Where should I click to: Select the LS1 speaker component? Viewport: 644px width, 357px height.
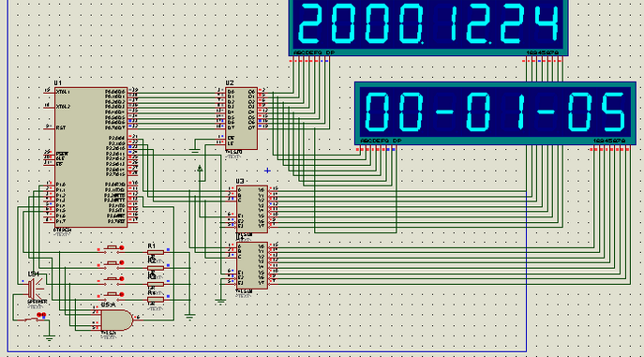pos(36,290)
